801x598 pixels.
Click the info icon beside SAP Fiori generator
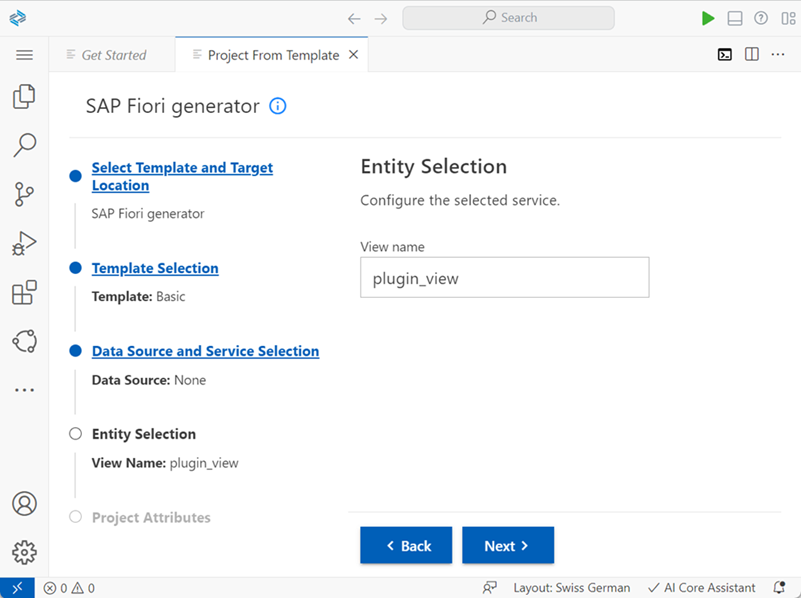pos(277,106)
